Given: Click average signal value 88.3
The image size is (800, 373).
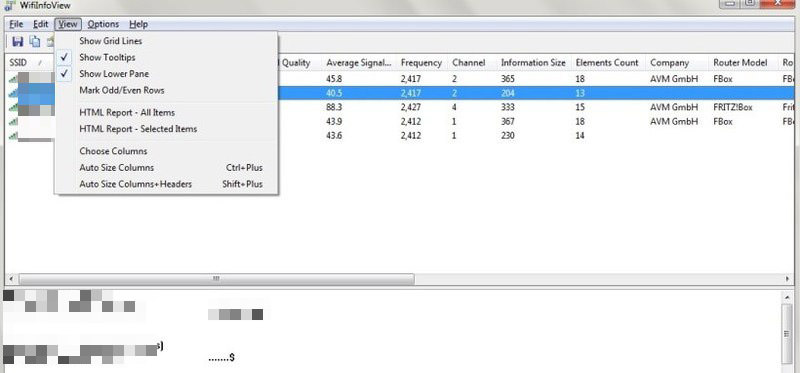Looking at the screenshot, I should [x=334, y=108].
